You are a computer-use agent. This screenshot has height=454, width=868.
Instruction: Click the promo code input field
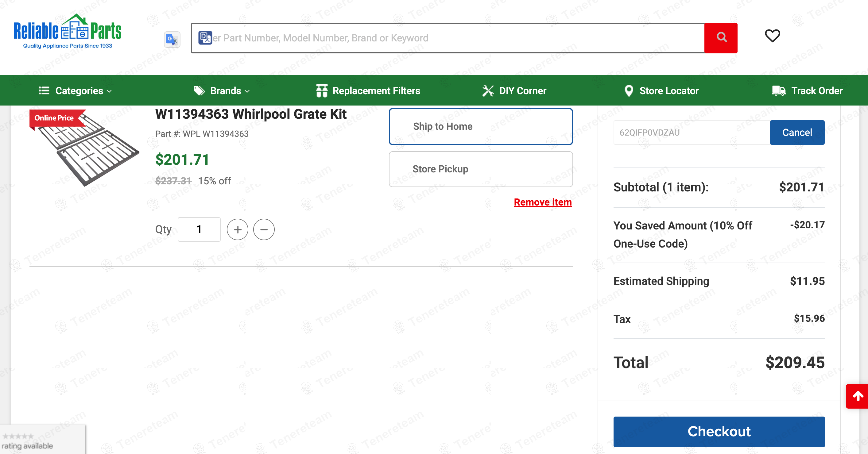click(692, 132)
